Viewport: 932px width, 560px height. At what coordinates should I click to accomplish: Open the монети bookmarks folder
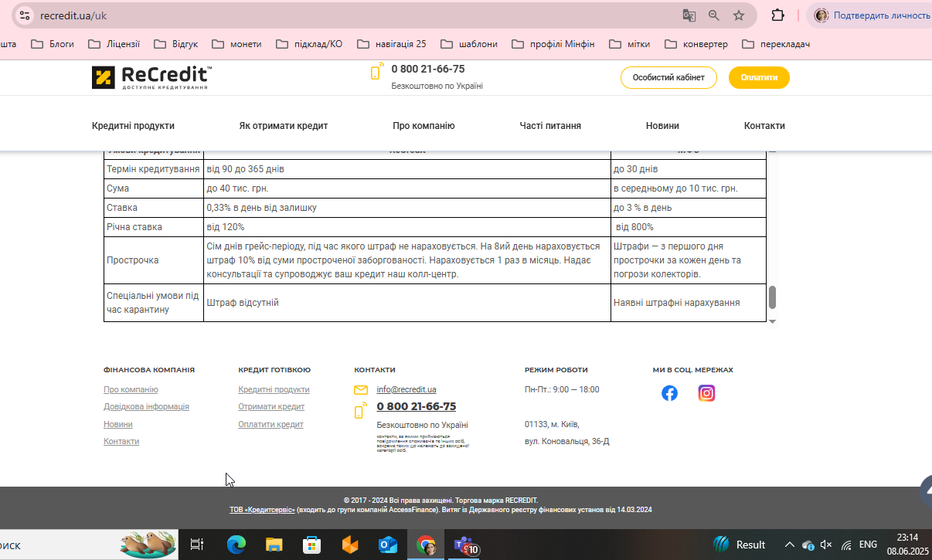[x=236, y=44]
